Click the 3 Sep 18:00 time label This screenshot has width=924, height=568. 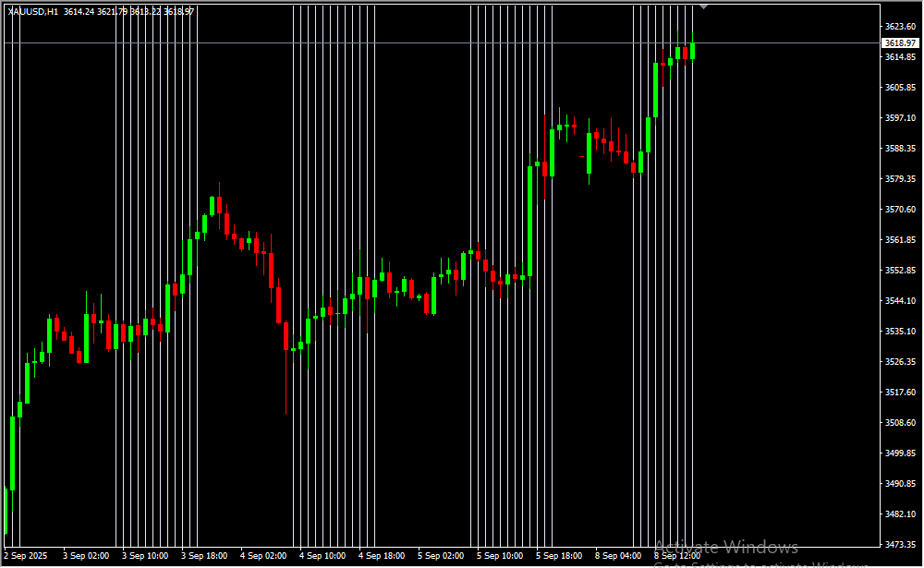click(204, 556)
